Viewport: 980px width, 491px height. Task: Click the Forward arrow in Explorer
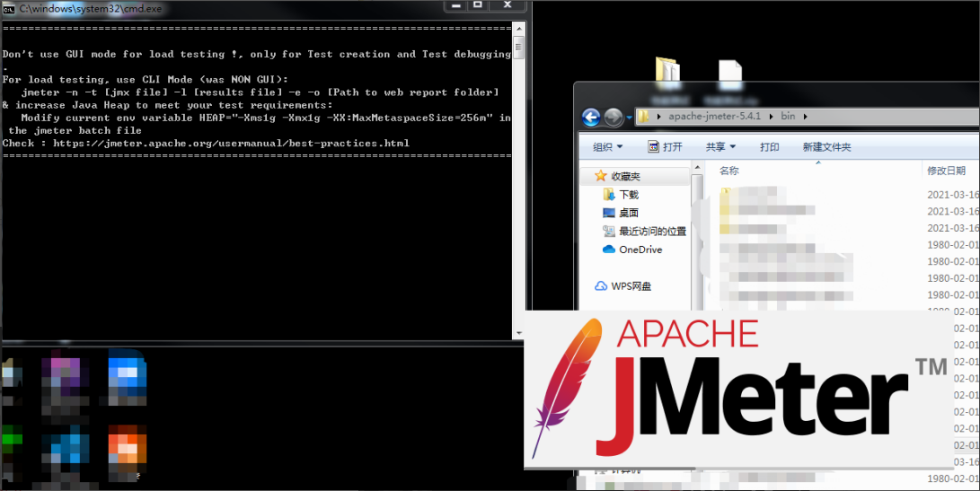[614, 117]
